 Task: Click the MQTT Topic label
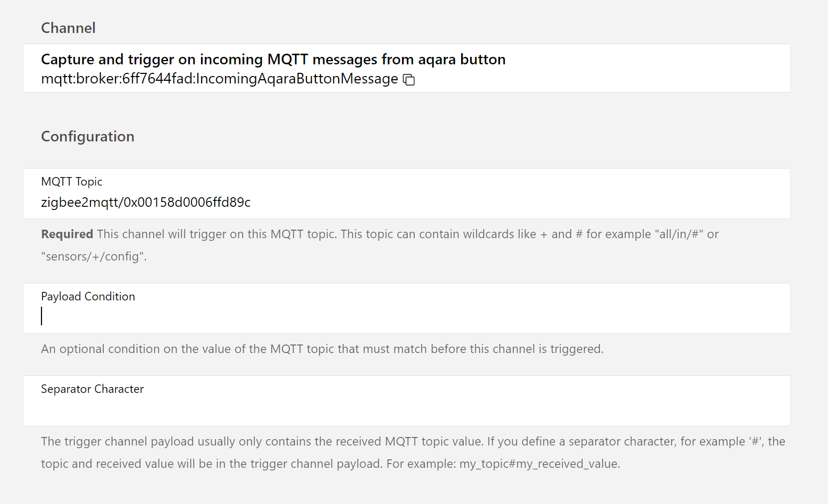[x=71, y=182]
